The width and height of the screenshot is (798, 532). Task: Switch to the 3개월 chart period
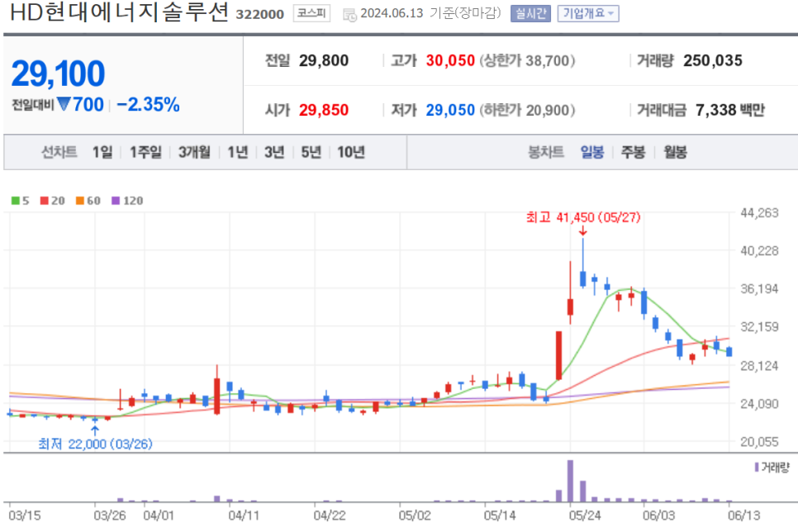coord(194,152)
